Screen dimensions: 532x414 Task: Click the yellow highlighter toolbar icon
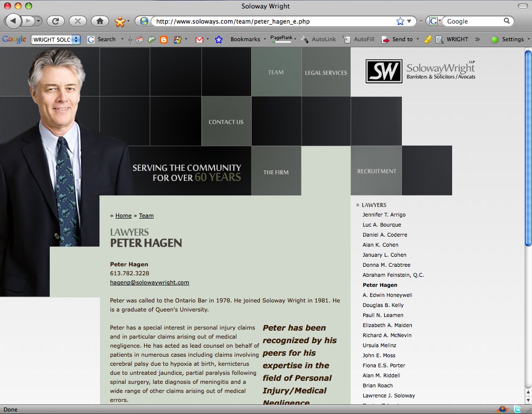pos(428,39)
